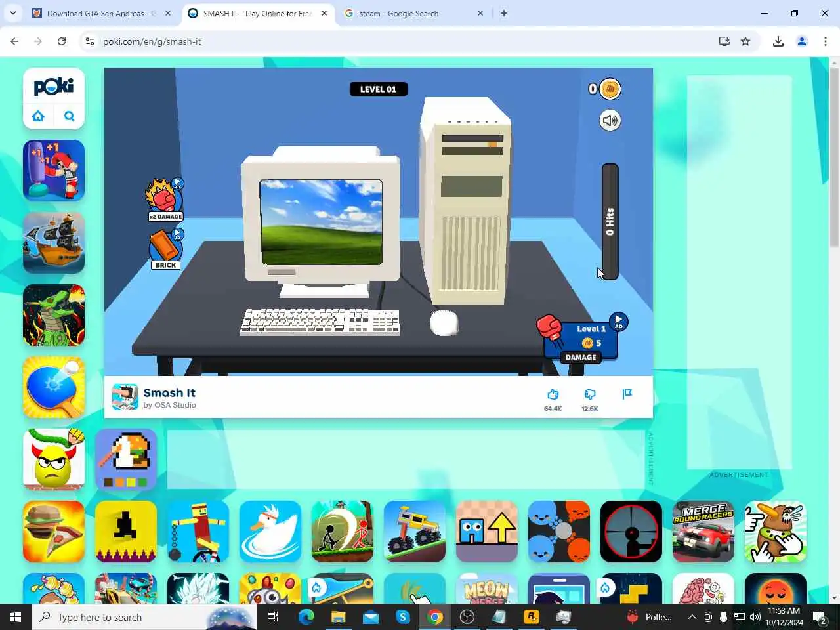Open the Poki home icon

tap(38, 116)
